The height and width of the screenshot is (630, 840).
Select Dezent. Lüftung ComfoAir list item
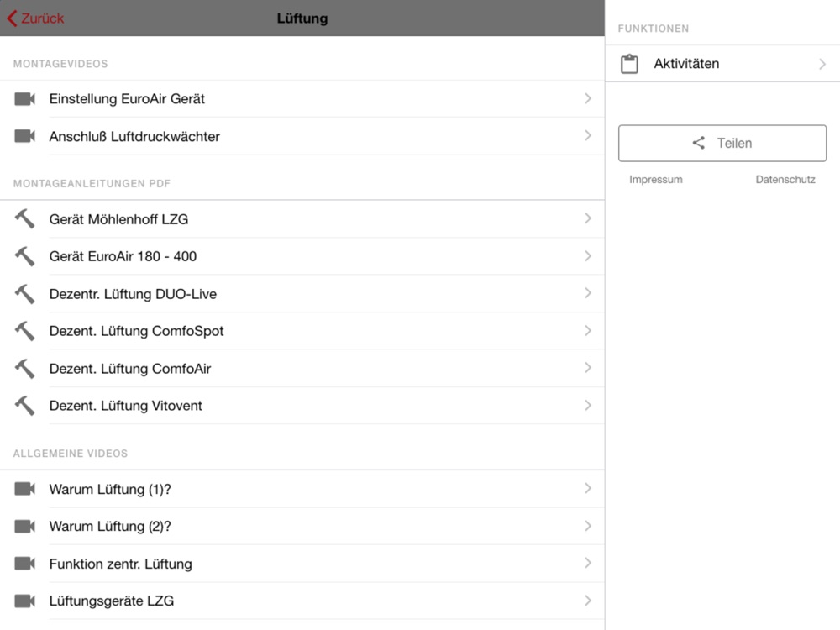pos(130,369)
